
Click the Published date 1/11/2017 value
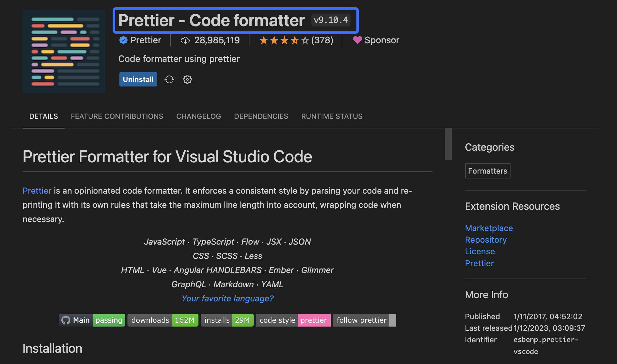click(548, 317)
